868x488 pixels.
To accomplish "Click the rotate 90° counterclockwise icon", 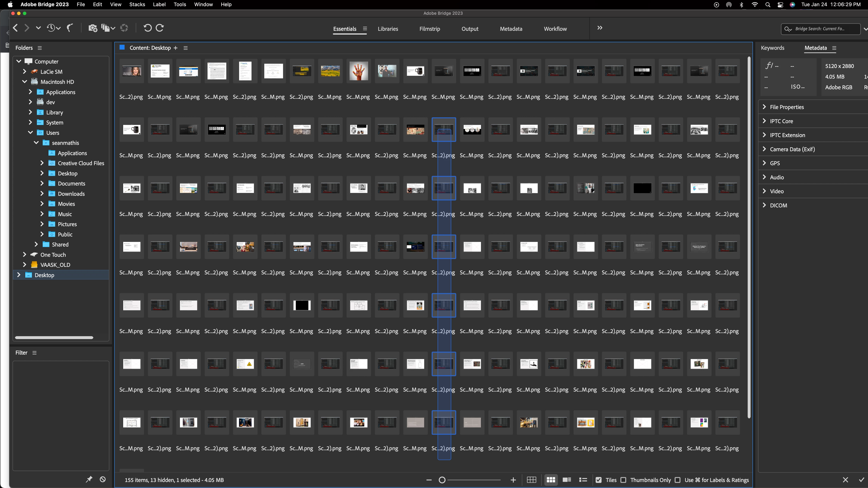I will 147,28.
